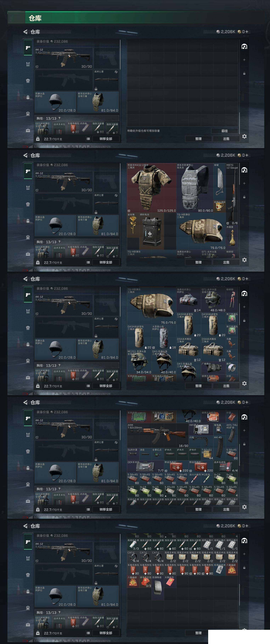This screenshot has height=644, width=270.
Task: Select the 燃料电池 fuel cell item
Action: click(151, 231)
